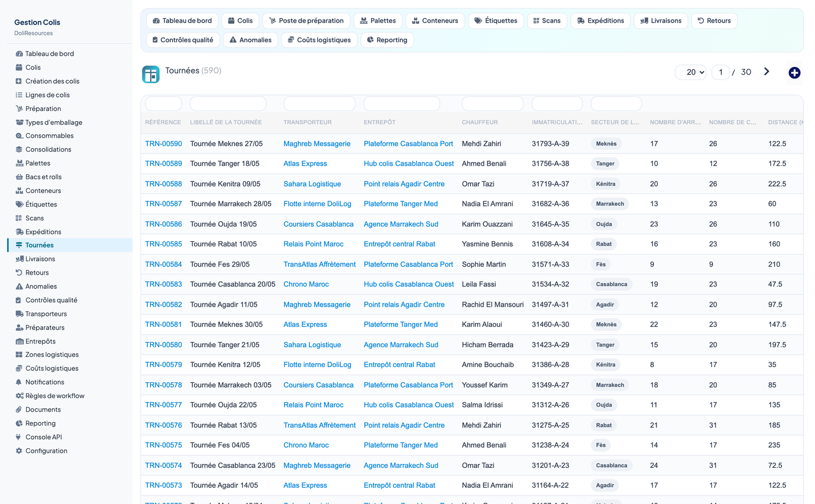Viewport: 815px width, 504px height.
Task: Open Flotte interne DoliLog link in TRN-00587 row
Action: coord(317,204)
